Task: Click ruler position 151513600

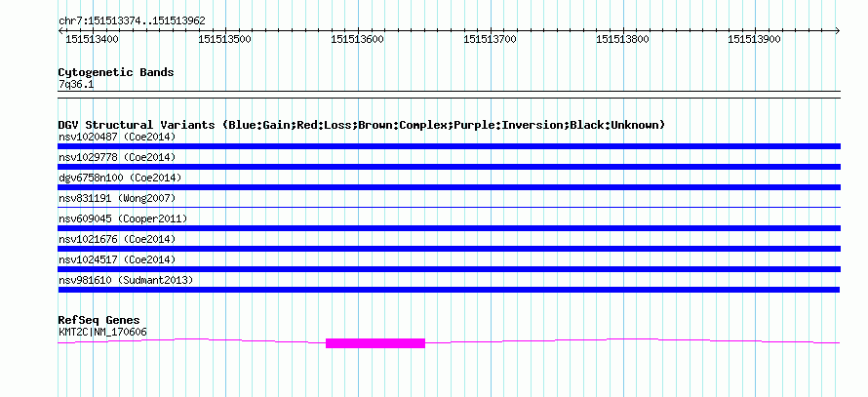Action: (357, 39)
